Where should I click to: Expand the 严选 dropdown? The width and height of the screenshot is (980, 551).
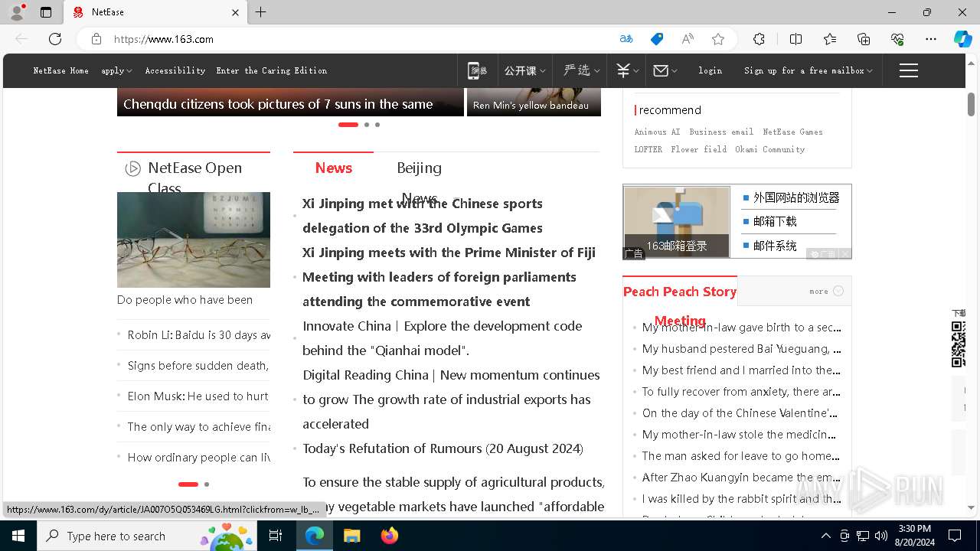pyautogui.click(x=582, y=70)
